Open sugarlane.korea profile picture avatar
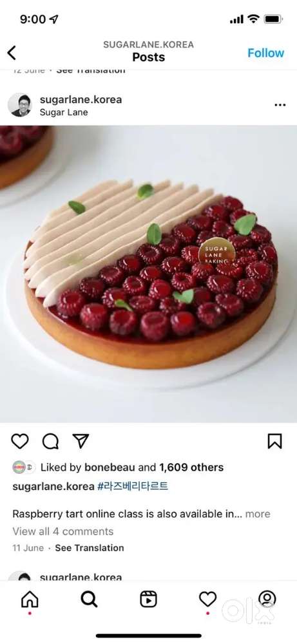Screen dimensions: 297x644 click(19, 105)
